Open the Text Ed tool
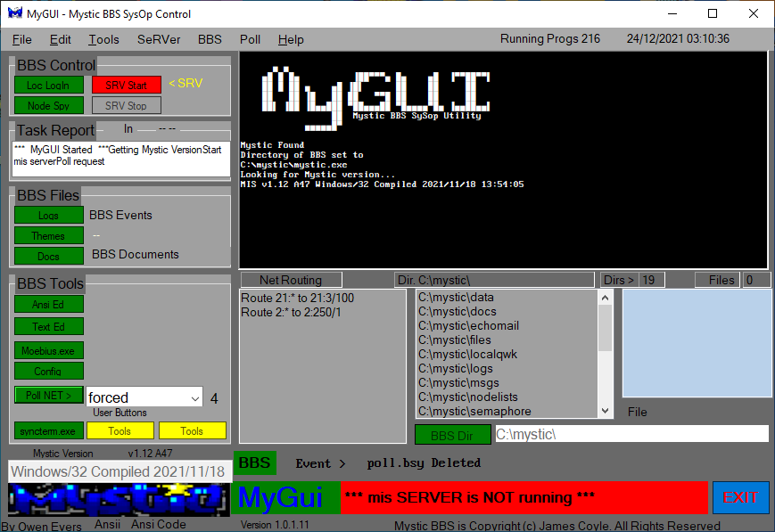Screen dimensions: 775x532 pyautogui.click(x=48, y=326)
